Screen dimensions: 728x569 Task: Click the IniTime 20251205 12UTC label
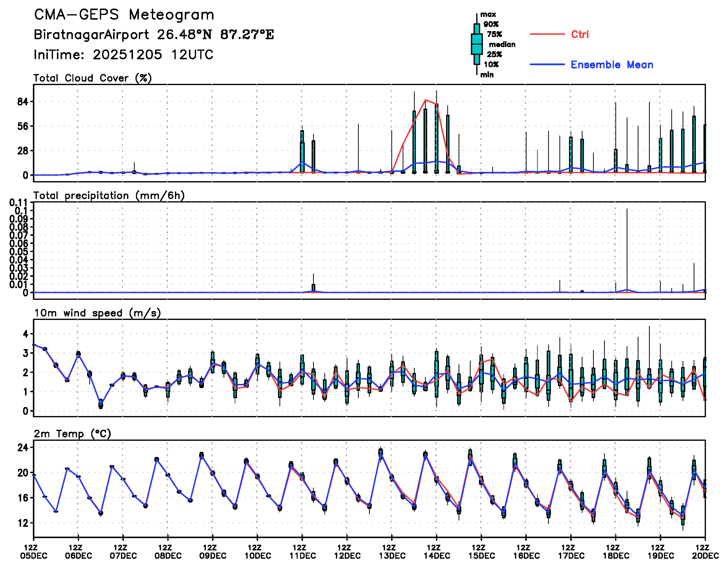tap(123, 55)
